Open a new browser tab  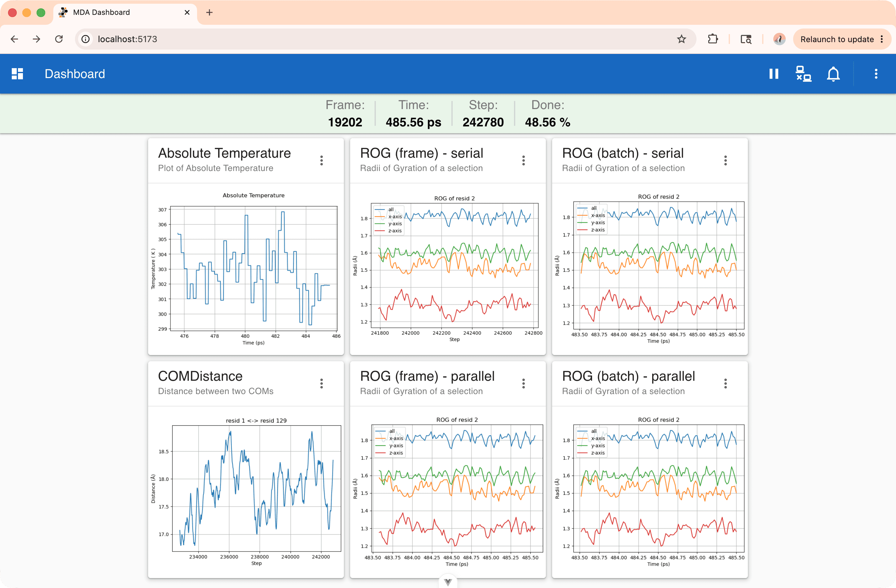(210, 12)
